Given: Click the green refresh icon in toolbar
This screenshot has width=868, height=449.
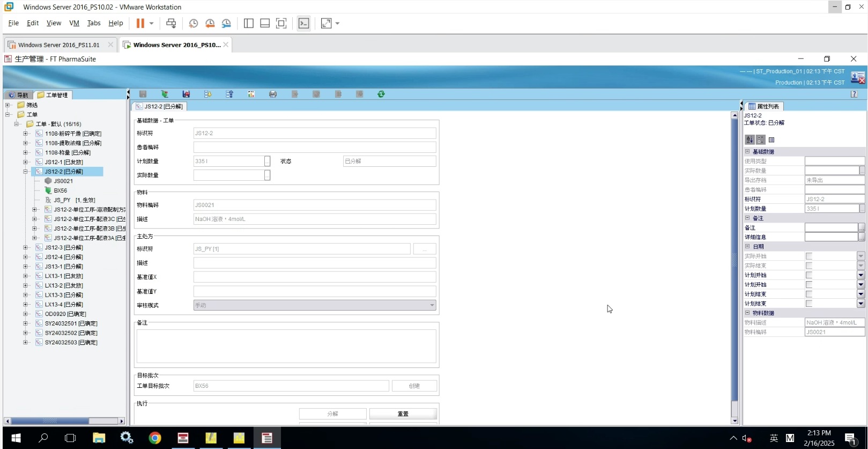Looking at the screenshot, I should 381,94.
